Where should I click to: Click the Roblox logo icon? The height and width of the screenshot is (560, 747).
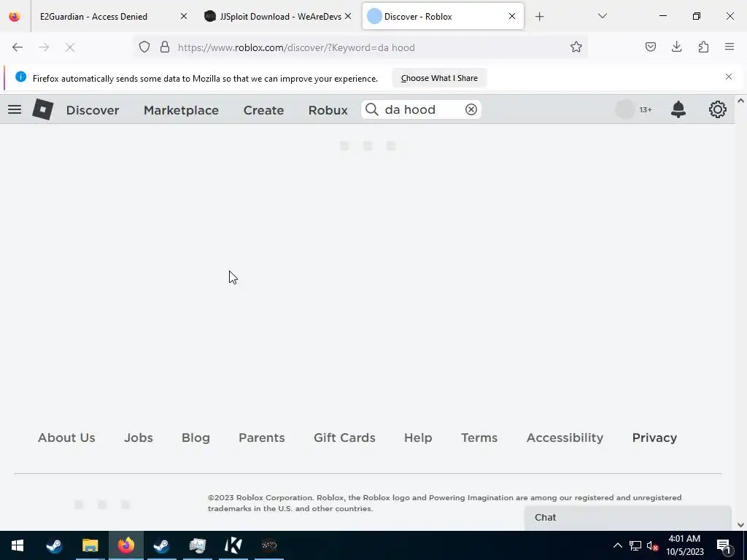pyautogui.click(x=43, y=109)
